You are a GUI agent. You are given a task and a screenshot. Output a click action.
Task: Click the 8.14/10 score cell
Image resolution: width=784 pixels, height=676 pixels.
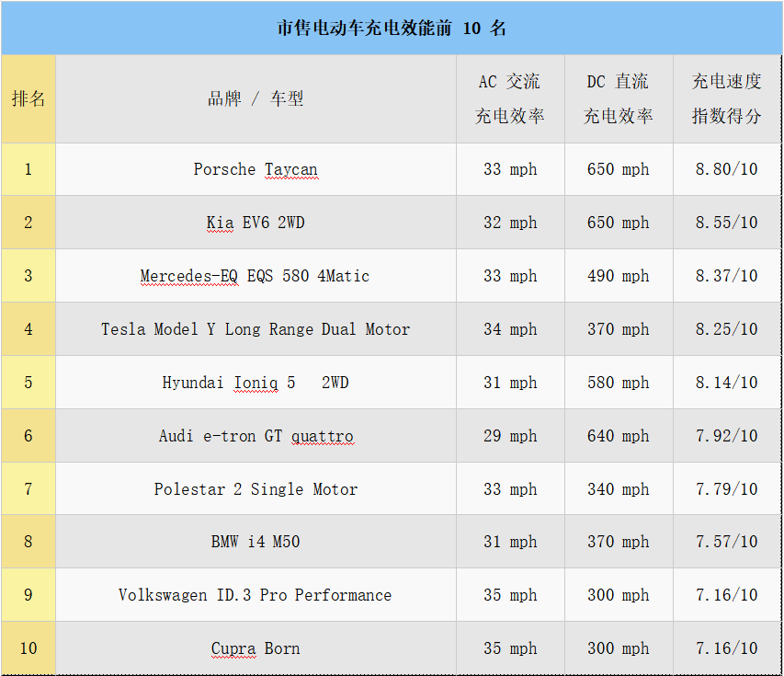point(727,383)
